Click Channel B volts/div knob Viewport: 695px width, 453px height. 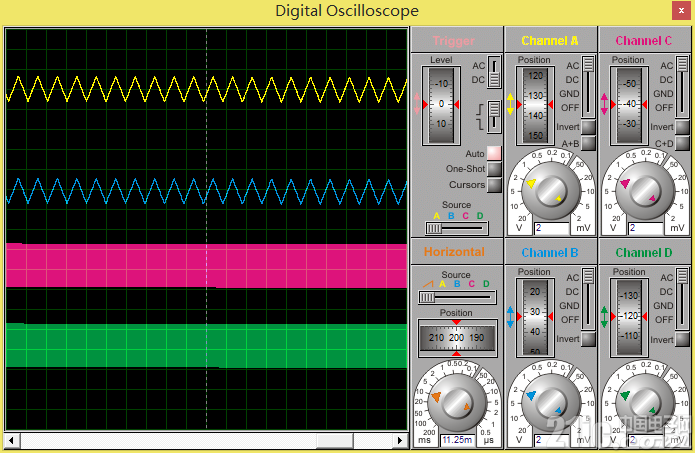pyautogui.click(x=550, y=402)
